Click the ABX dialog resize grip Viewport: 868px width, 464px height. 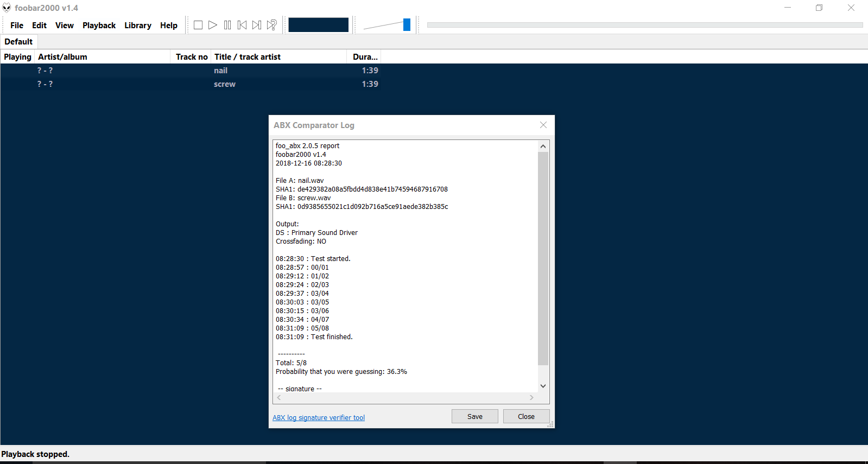click(550, 424)
